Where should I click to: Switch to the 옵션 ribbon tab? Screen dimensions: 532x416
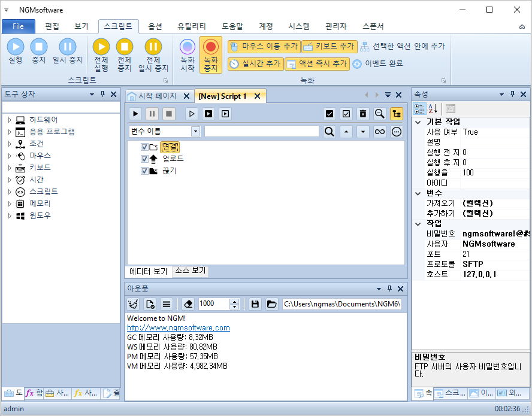(x=155, y=26)
